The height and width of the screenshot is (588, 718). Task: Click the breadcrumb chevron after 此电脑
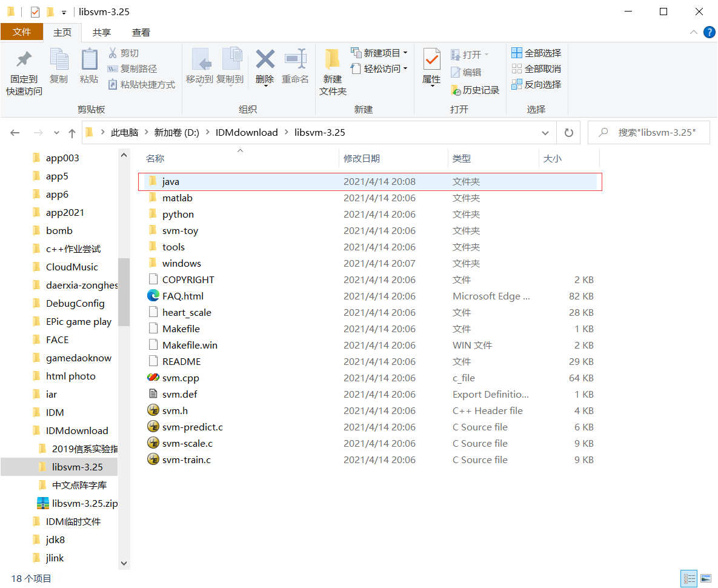click(x=147, y=132)
